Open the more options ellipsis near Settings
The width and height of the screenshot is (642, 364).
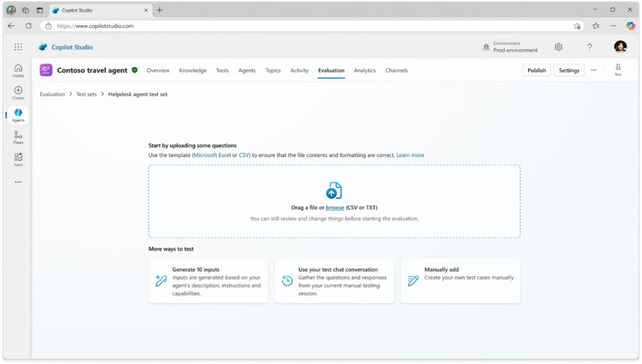(593, 70)
